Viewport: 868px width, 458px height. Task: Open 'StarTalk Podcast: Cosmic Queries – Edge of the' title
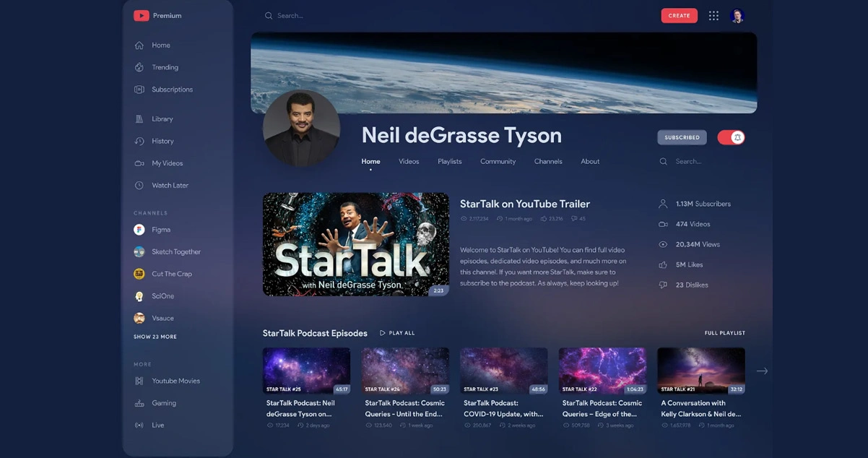pyautogui.click(x=602, y=409)
